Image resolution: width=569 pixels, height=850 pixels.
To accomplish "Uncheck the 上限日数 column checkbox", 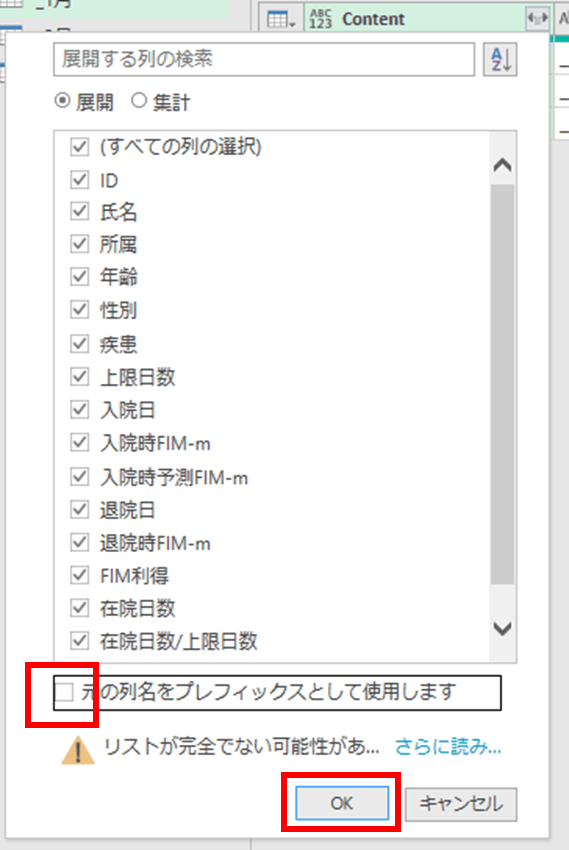I will [80, 377].
